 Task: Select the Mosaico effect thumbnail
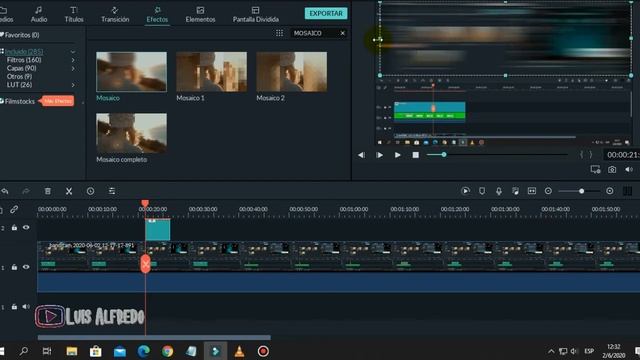(x=131, y=71)
